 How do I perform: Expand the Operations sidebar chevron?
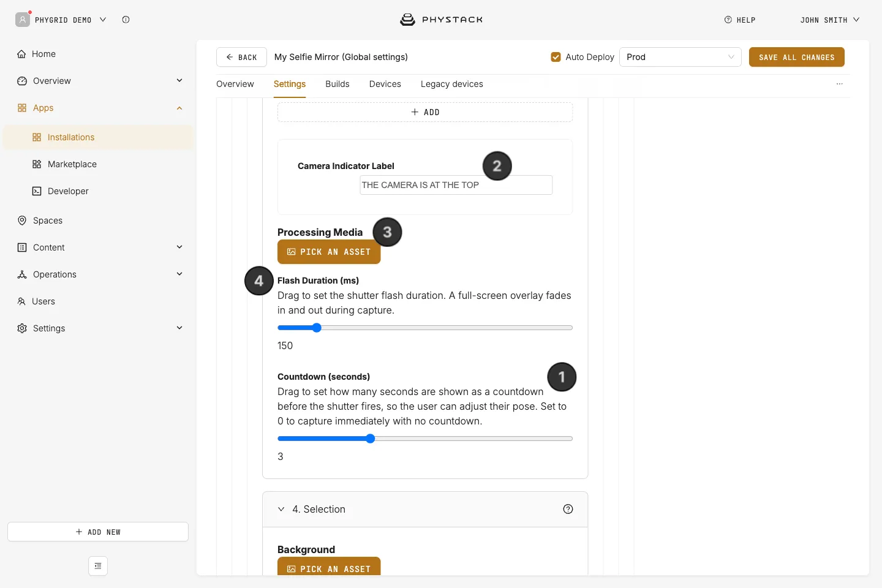(x=179, y=274)
